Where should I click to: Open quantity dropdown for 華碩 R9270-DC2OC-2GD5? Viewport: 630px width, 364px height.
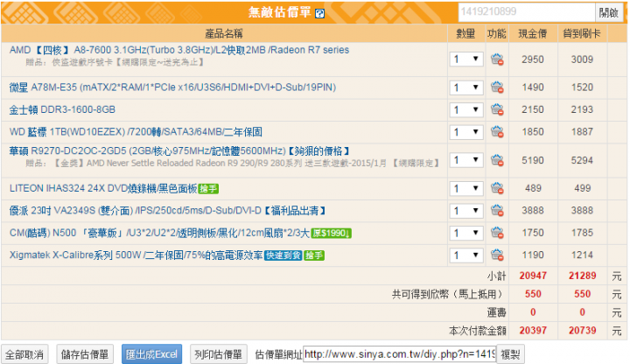pos(466,160)
